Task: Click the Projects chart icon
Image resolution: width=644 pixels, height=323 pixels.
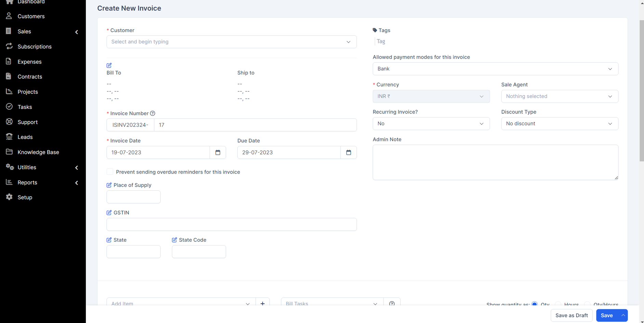Action: 9,91
